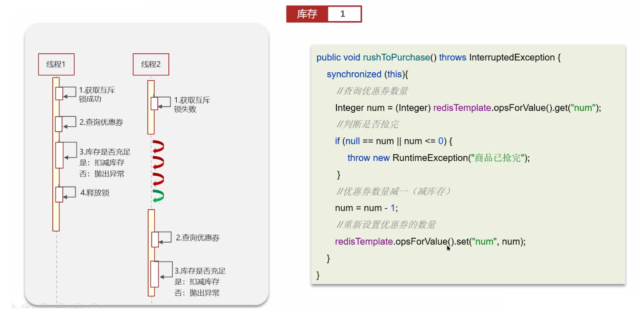
Task: Select the 线程1 box
Action: tap(56, 65)
